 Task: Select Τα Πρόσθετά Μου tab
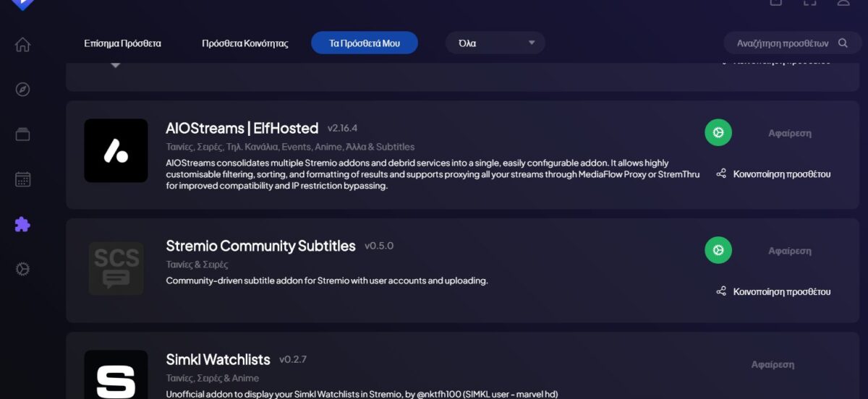365,43
